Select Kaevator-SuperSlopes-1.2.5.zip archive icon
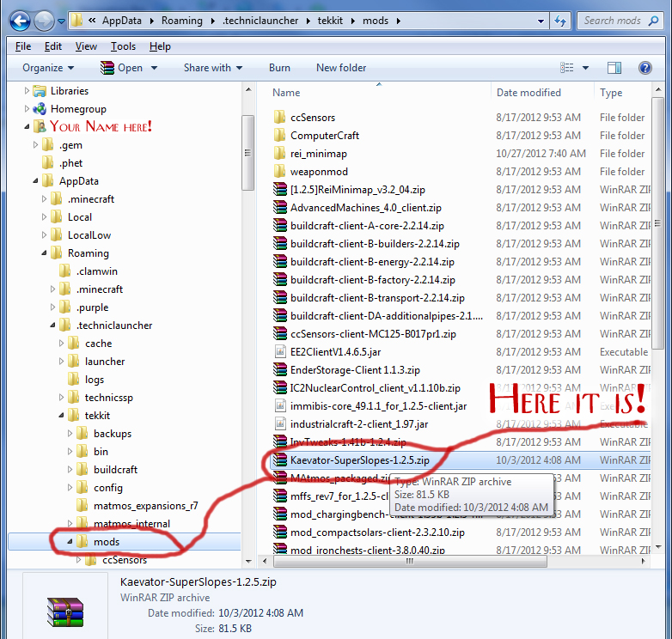The image size is (672, 639). click(x=280, y=460)
